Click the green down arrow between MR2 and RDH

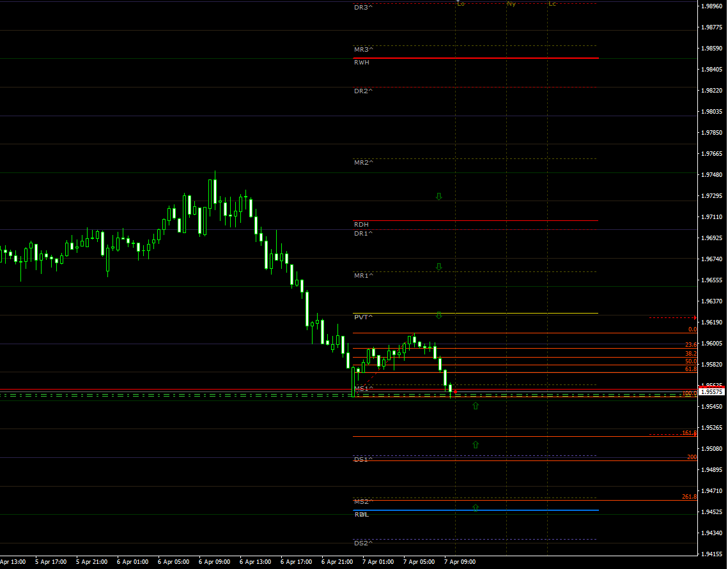(438, 197)
